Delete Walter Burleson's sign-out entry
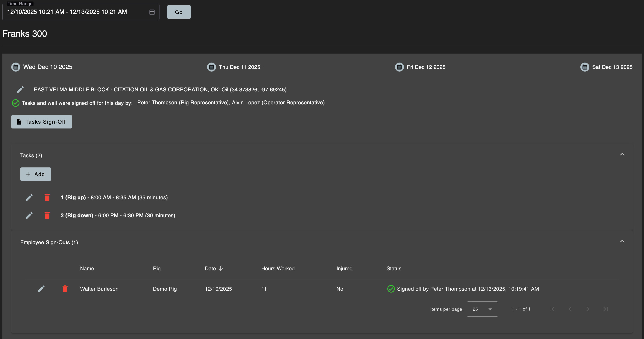The width and height of the screenshot is (644, 339). tap(65, 289)
